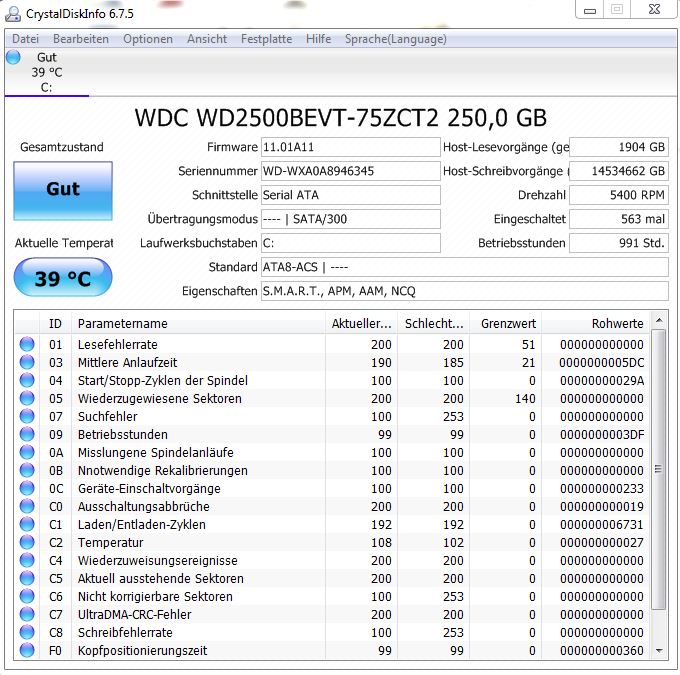Click the Host-Lesevorgänge value 1904 GB
Viewport: 680px width, 675px height.
[619, 147]
